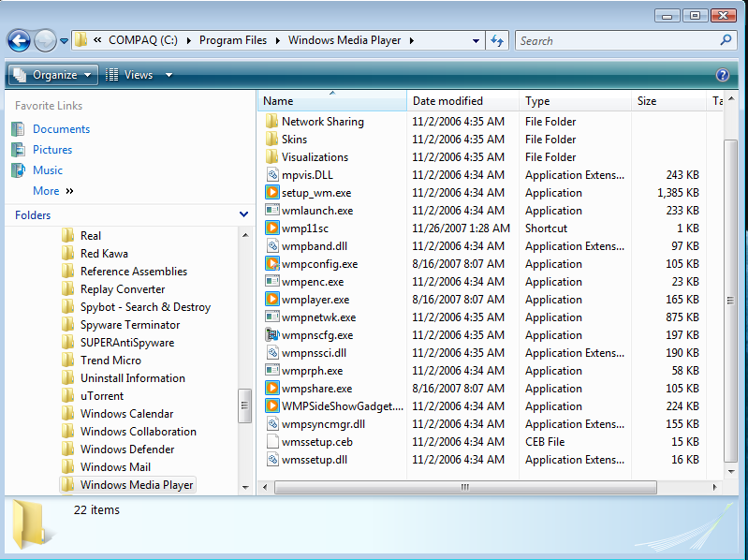Go back with the Back arrow button
Screen dimensions: 748x560
click(x=19, y=41)
